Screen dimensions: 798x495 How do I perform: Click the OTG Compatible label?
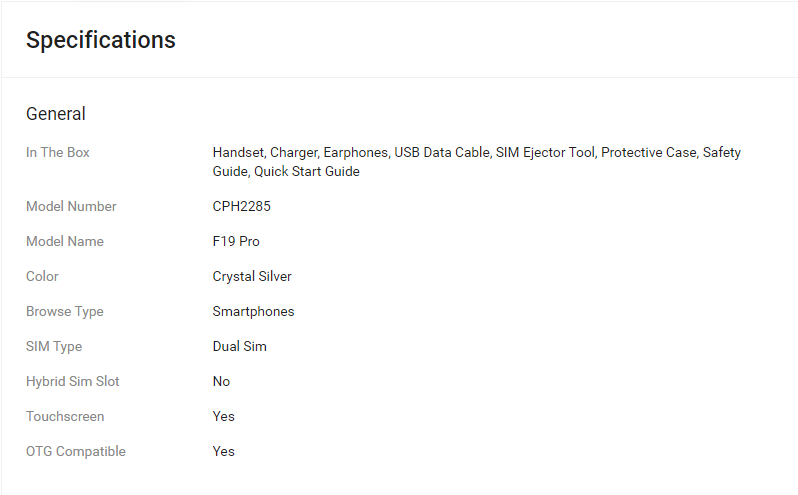76,451
